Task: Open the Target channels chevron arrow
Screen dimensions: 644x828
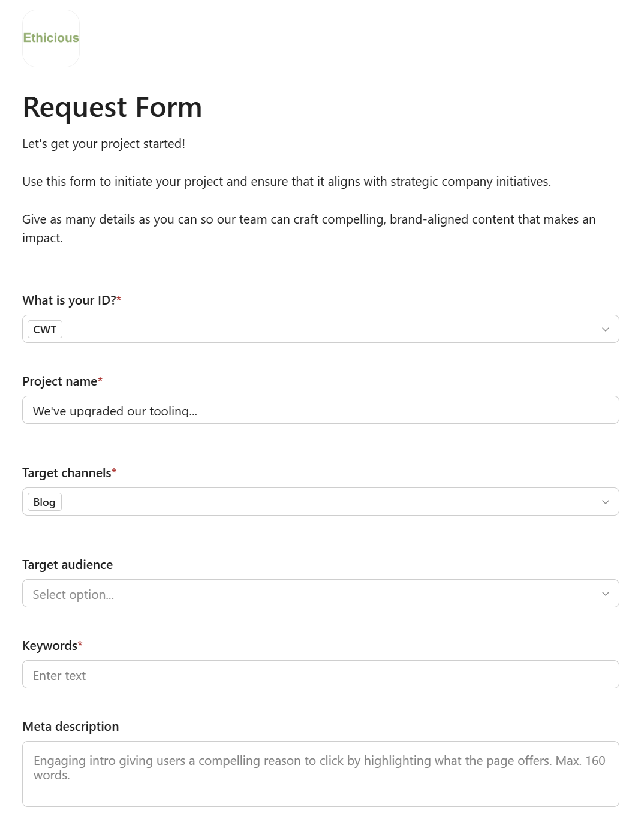Action: tap(605, 502)
